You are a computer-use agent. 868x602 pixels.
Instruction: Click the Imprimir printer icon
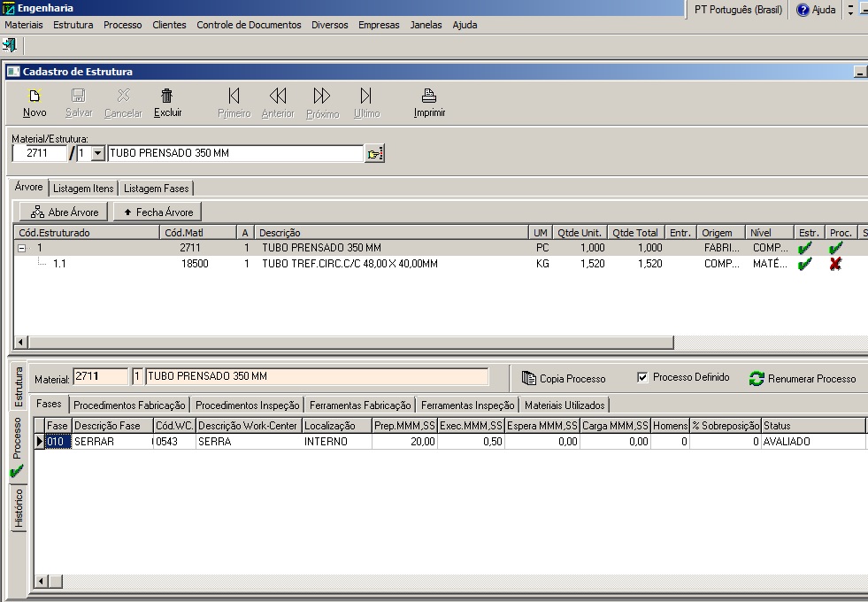click(x=429, y=96)
